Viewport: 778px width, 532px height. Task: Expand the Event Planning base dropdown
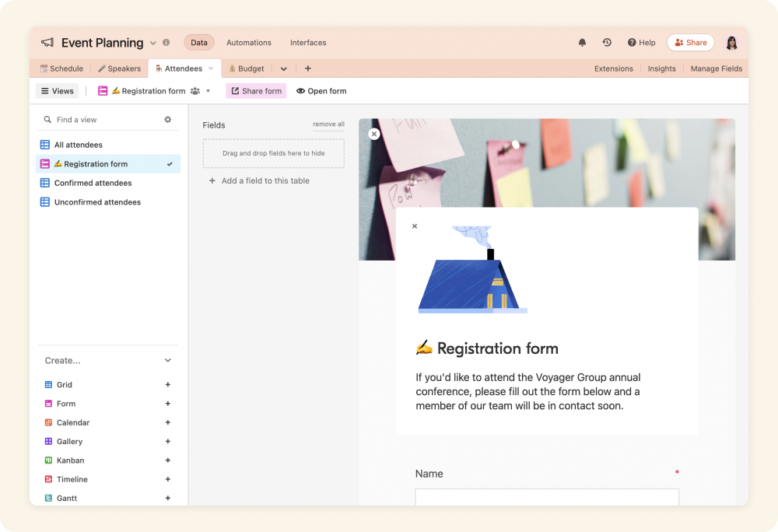pyautogui.click(x=152, y=43)
